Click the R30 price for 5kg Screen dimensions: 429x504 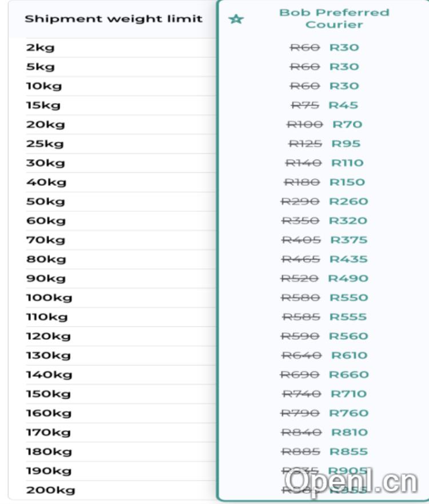click(x=344, y=67)
